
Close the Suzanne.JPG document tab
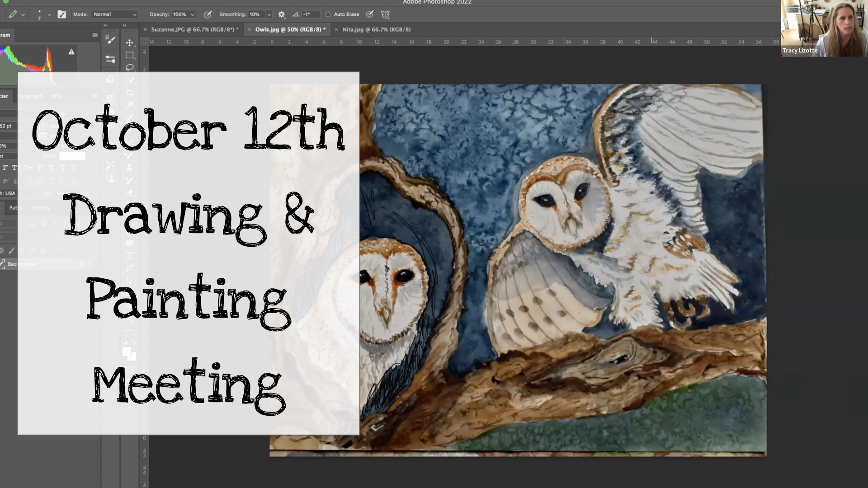[x=145, y=29]
